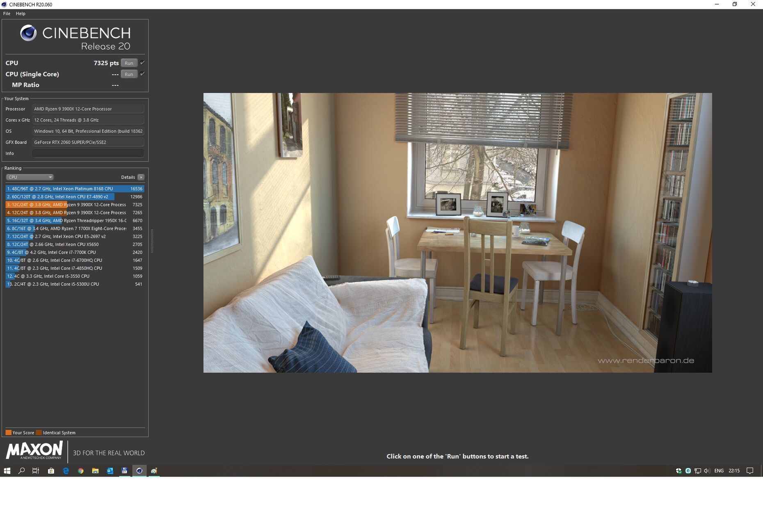Open the ESET antivirus tray icon
The height and width of the screenshot is (532, 763).
(x=688, y=470)
